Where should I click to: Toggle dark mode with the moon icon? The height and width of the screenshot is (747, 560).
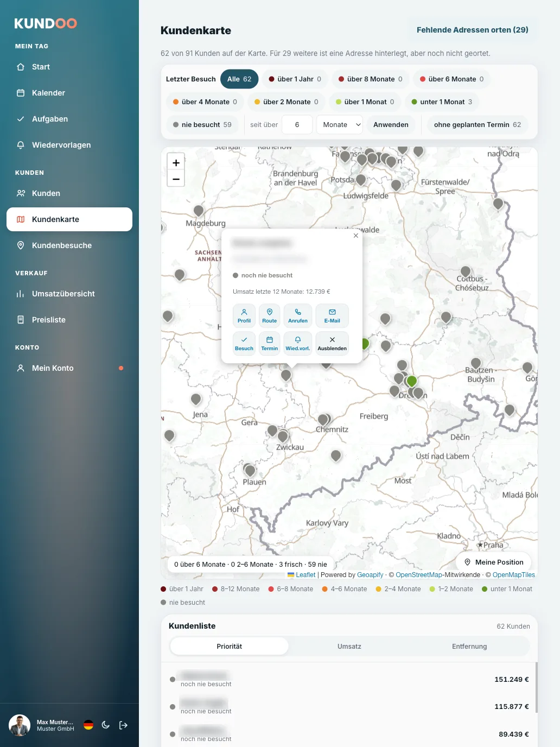pos(106,725)
